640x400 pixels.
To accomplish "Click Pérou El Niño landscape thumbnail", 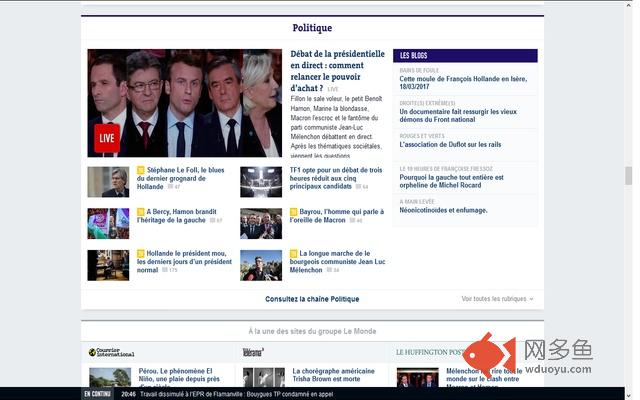I will pyautogui.click(x=110, y=378).
